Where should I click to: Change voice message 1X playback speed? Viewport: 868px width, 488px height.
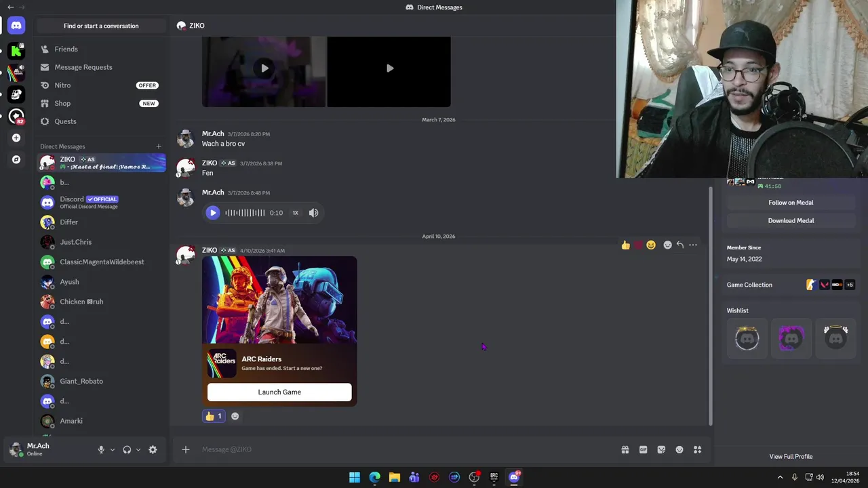(296, 213)
